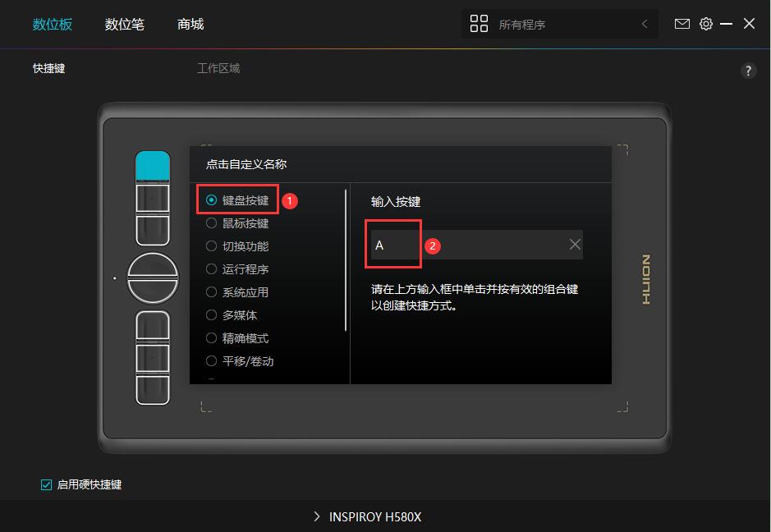Click the 输入按键 heading text
Viewport: 771px width, 532px height.
tap(395, 202)
